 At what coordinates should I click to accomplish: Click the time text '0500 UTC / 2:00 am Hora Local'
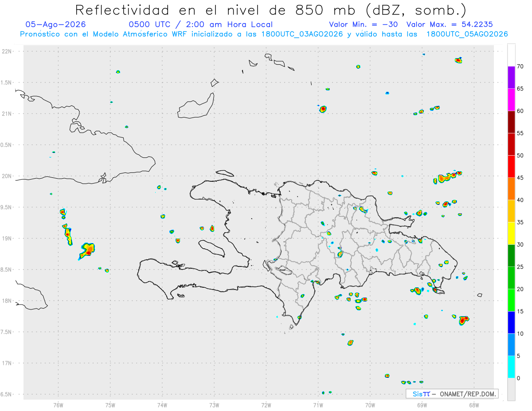(200, 24)
